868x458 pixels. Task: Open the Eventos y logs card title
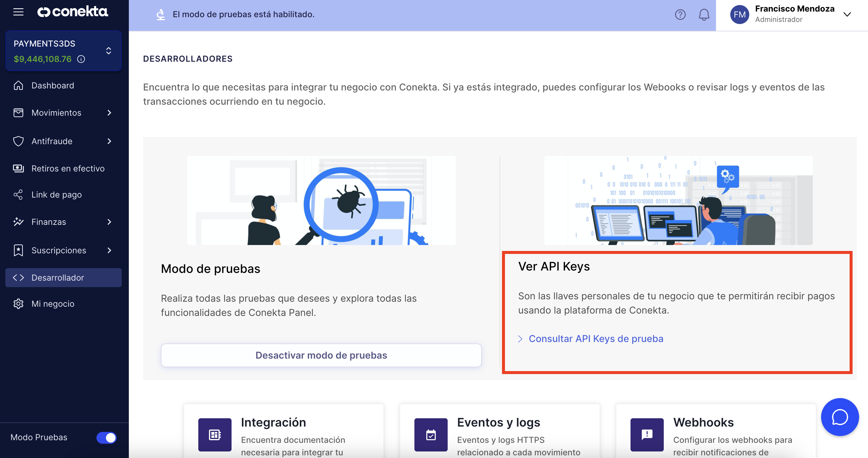click(498, 422)
